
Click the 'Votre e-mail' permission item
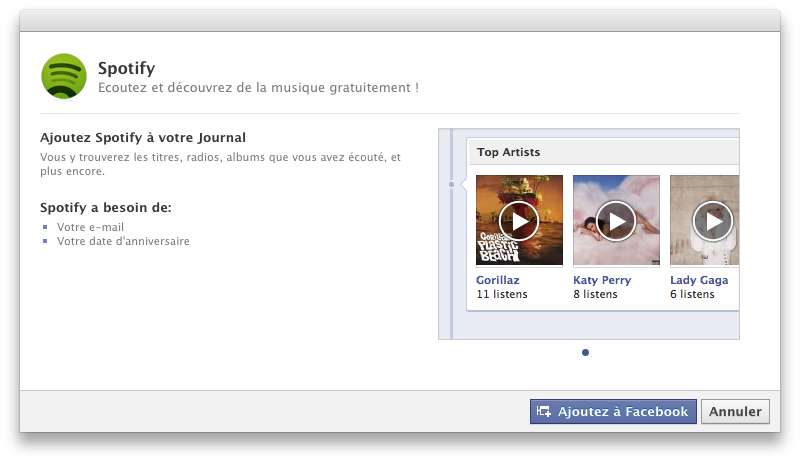pos(90,227)
